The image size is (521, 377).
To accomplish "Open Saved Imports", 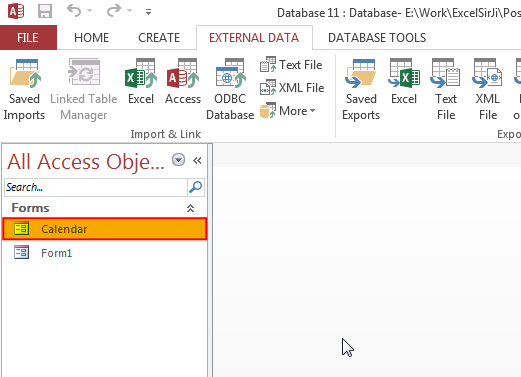I will point(24,89).
